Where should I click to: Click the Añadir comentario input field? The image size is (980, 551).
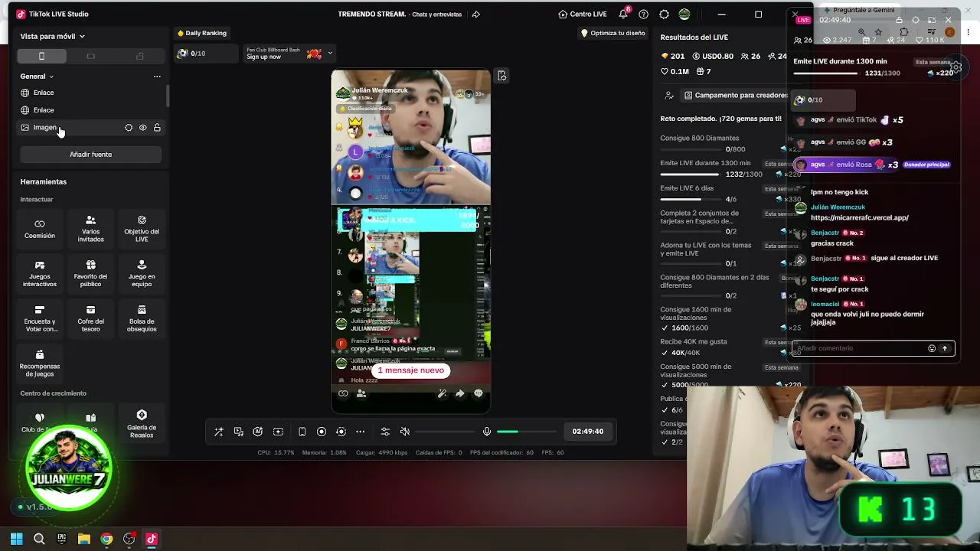pyautogui.click(x=859, y=348)
